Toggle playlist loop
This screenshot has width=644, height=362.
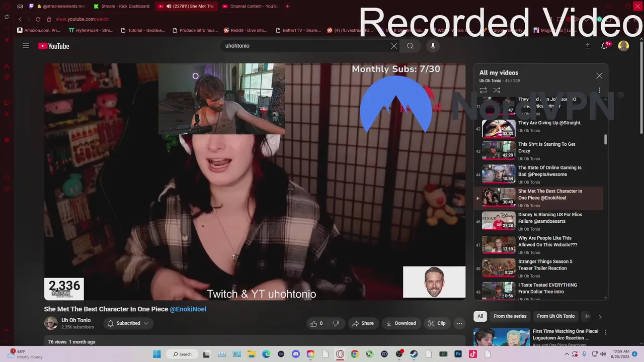click(x=483, y=90)
